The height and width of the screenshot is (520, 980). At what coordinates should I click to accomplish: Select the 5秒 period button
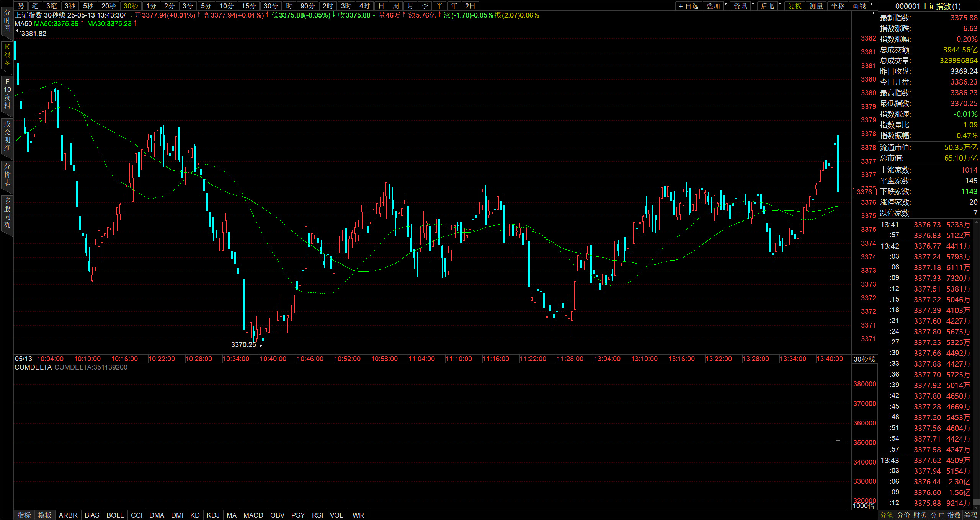(88, 6)
